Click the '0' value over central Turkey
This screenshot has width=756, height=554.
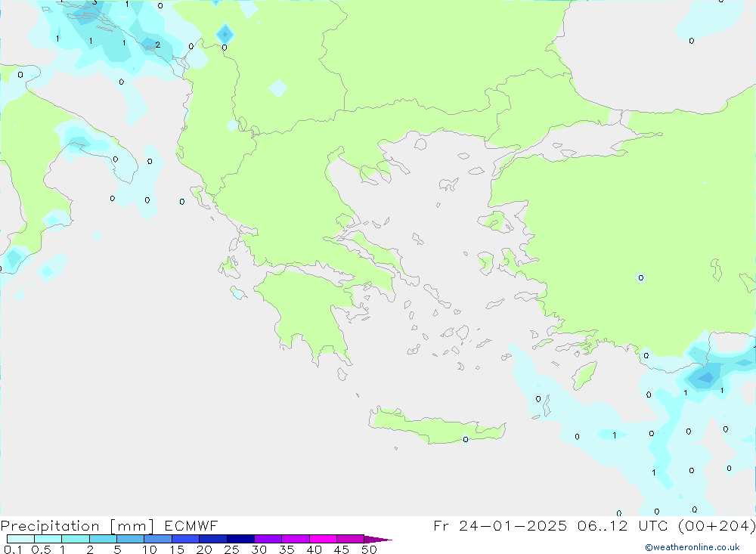tap(641, 277)
